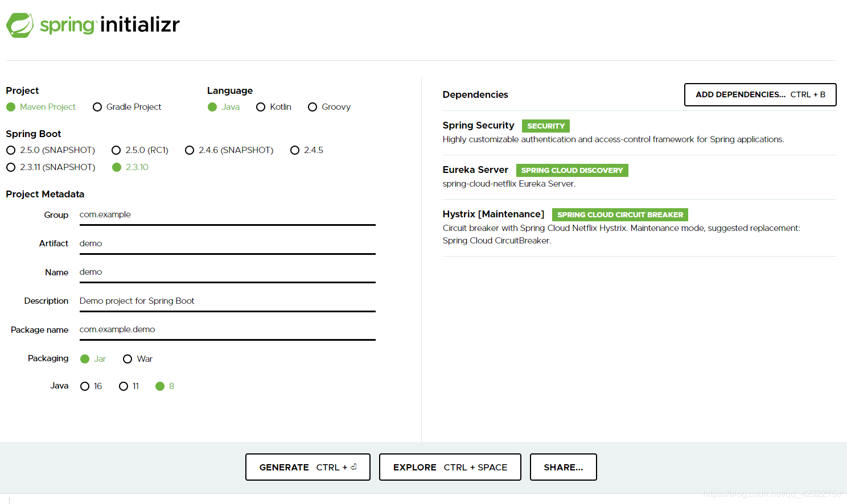Click the Spring Boot section heading

tap(34, 134)
